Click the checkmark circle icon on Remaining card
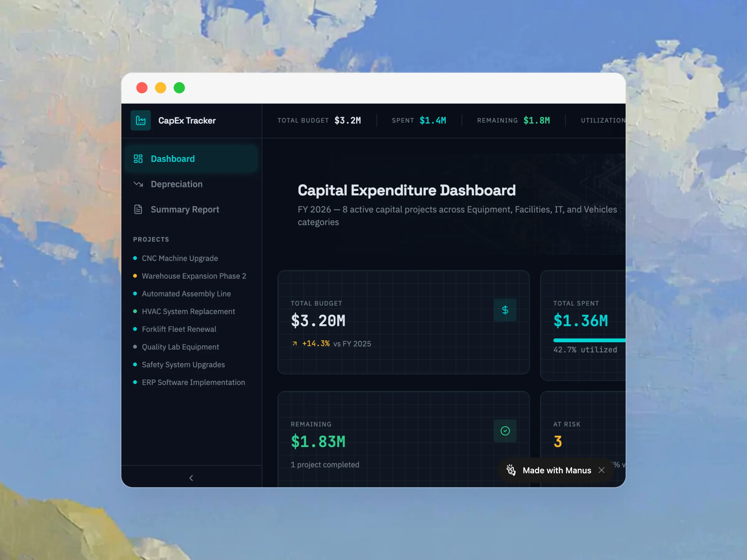 505,431
